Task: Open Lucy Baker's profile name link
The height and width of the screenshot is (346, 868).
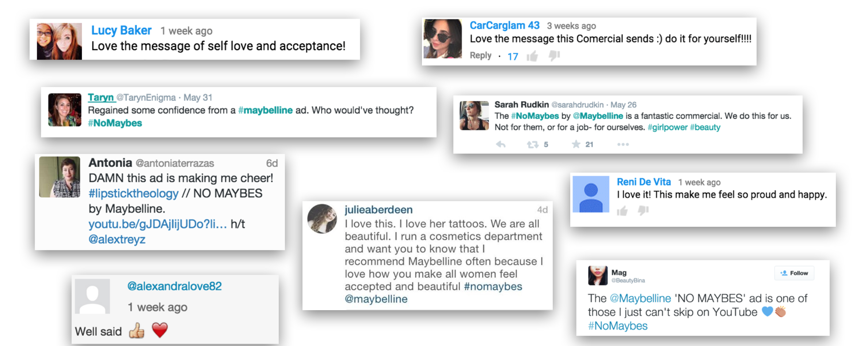Action: tap(121, 30)
